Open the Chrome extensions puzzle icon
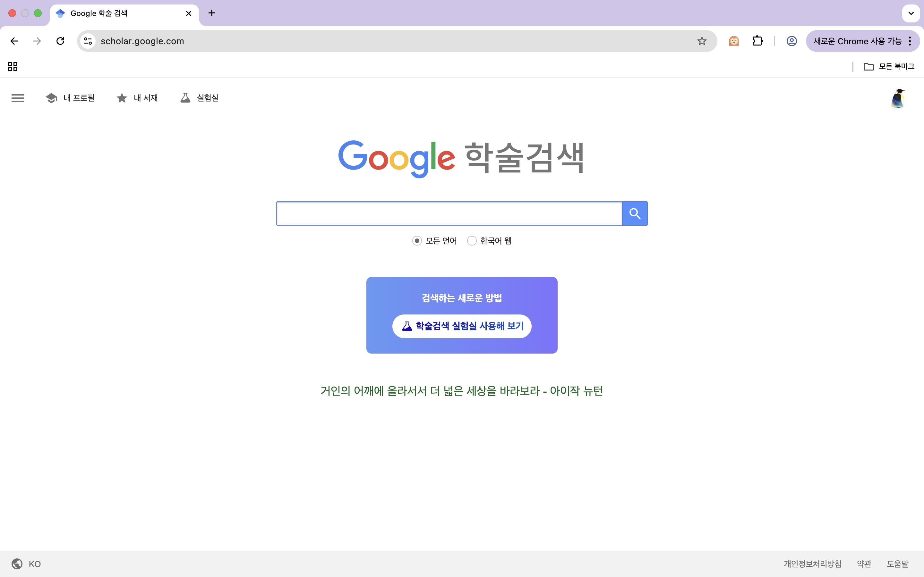This screenshot has width=924, height=577. pos(757,41)
